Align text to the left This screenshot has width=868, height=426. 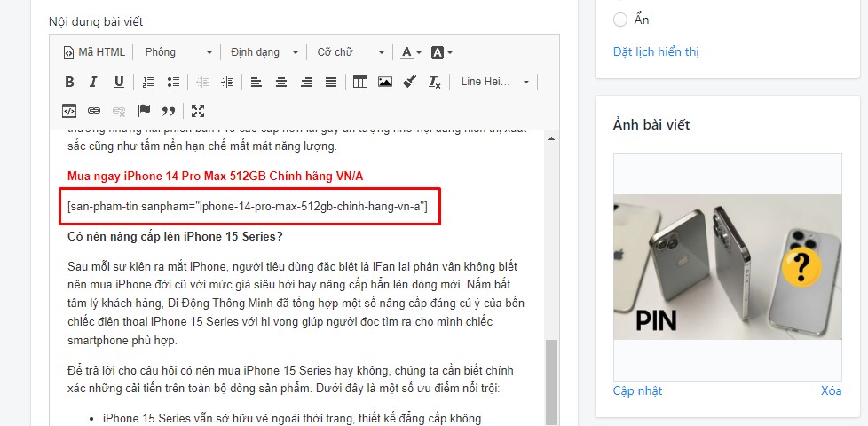tap(256, 82)
